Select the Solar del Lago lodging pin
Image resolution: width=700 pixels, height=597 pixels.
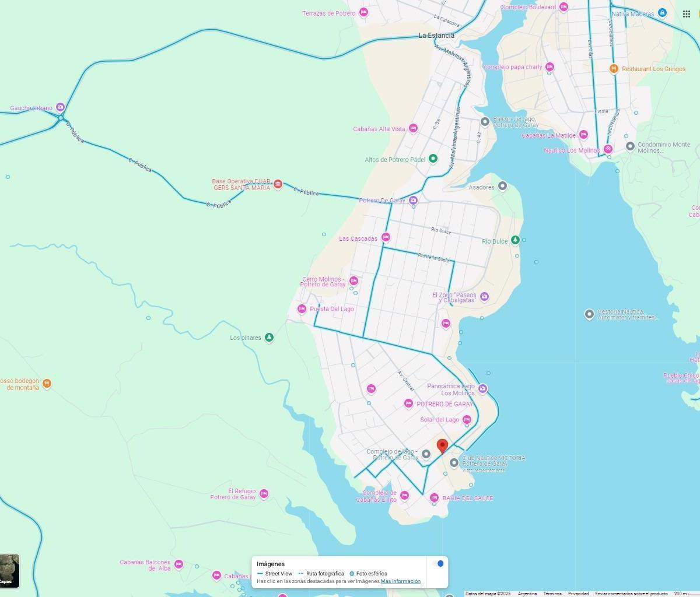[x=467, y=420]
